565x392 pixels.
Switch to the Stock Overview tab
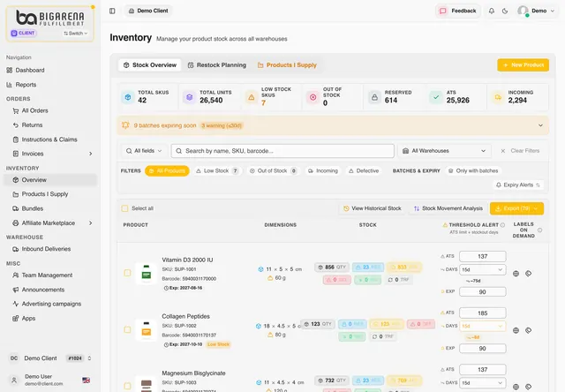coord(150,65)
